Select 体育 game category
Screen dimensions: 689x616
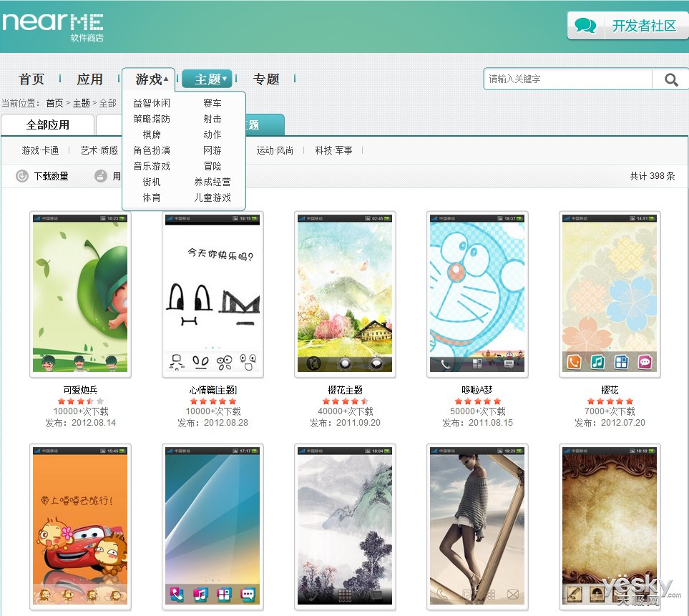(152, 197)
